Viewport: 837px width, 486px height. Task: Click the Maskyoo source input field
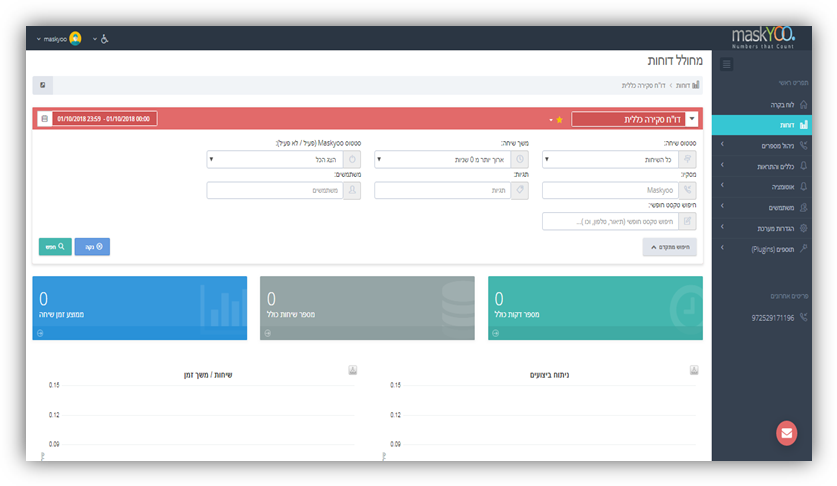[610, 190]
